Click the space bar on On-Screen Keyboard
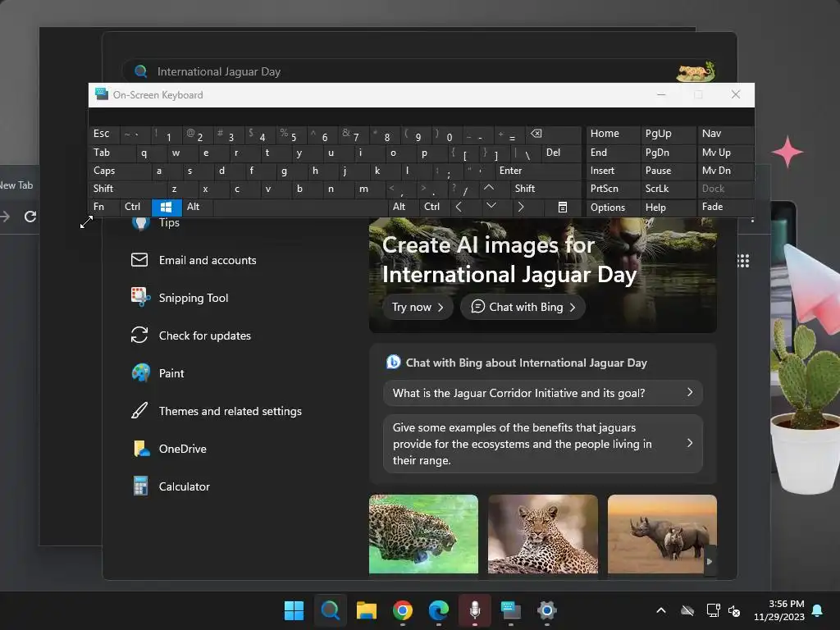Screen dimensions: 840x630 [x=300, y=208]
